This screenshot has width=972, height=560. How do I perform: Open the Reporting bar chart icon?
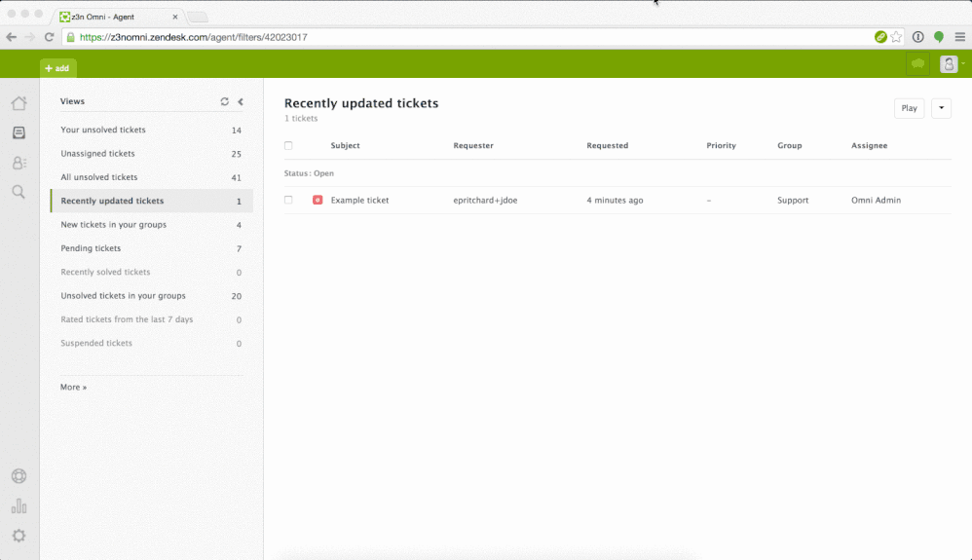pos(19,506)
